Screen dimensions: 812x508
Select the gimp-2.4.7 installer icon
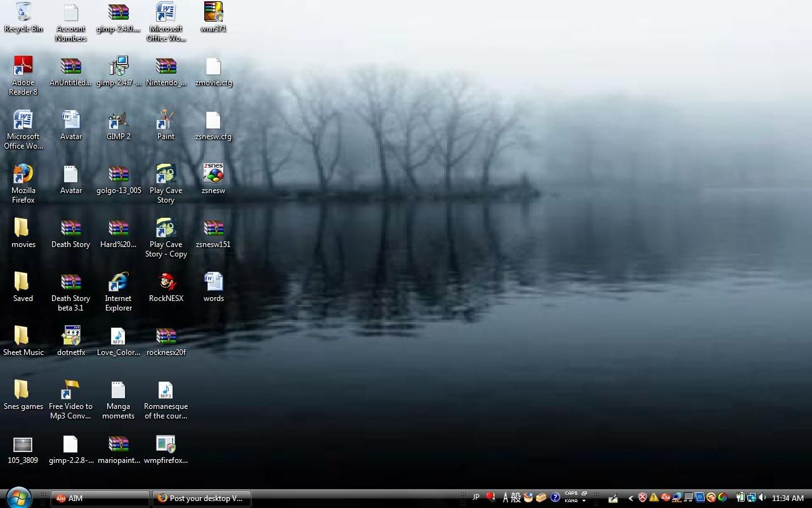point(119,72)
